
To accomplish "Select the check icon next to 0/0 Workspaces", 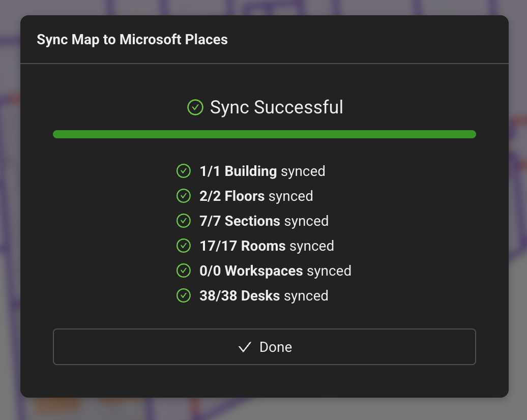I will pyautogui.click(x=184, y=271).
